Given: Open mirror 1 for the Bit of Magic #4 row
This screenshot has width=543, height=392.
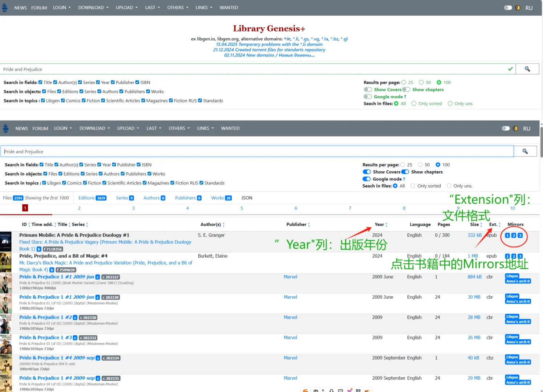Looking at the screenshot, I should click(507, 256).
